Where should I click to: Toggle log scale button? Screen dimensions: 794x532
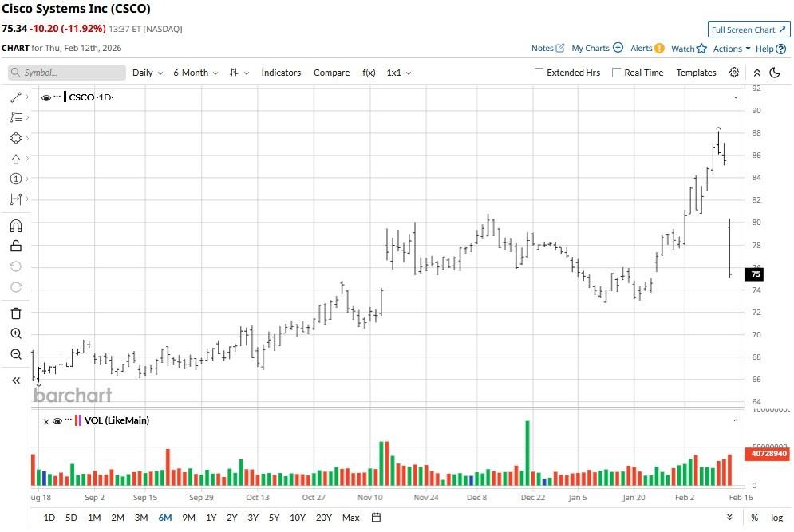[x=776, y=518]
